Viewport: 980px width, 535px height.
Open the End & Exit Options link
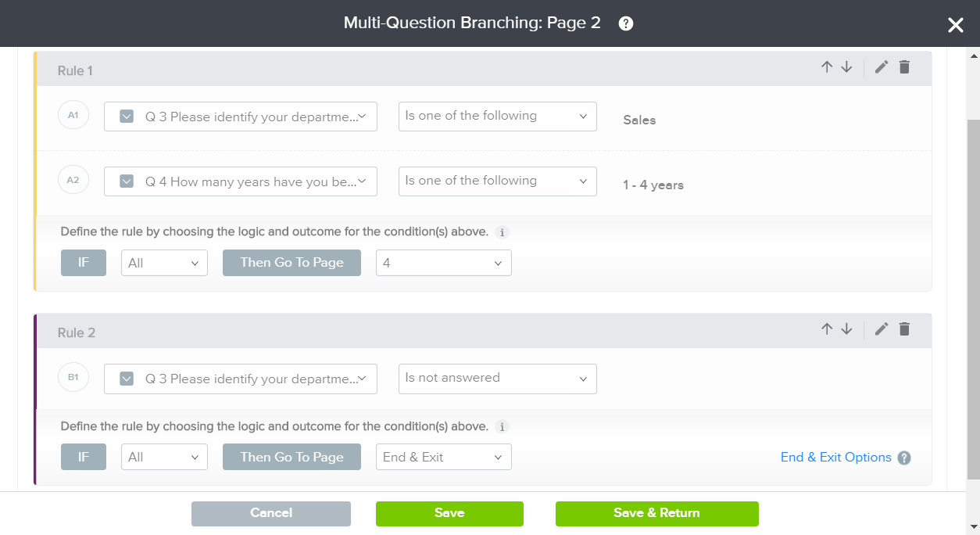tap(835, 458)
